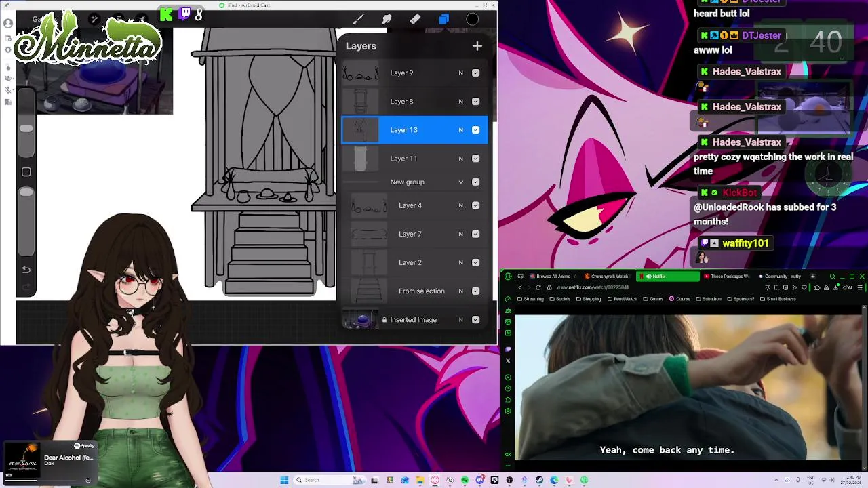868x488 pixels.
Task: Open the Course bookmark
Action: [679, 299]
